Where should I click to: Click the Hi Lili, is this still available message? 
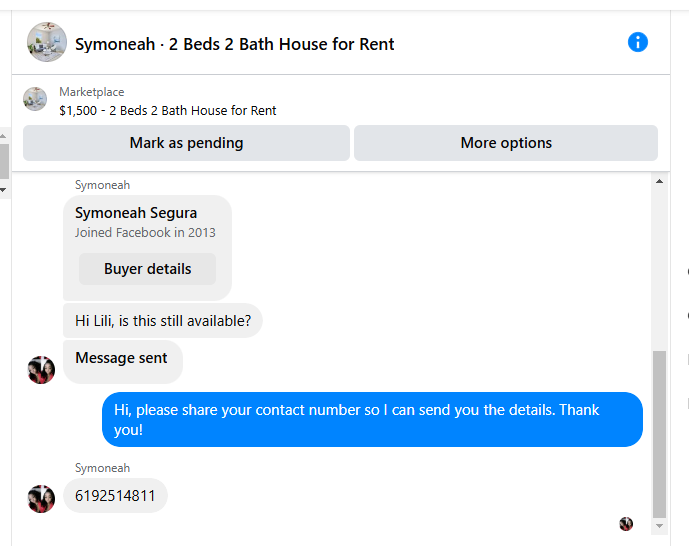163,321
